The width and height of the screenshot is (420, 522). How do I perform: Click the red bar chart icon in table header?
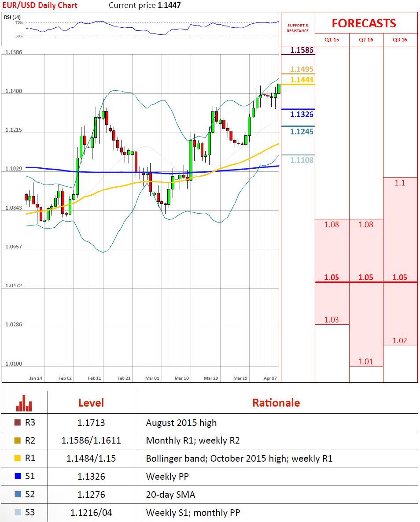(24, 403)
